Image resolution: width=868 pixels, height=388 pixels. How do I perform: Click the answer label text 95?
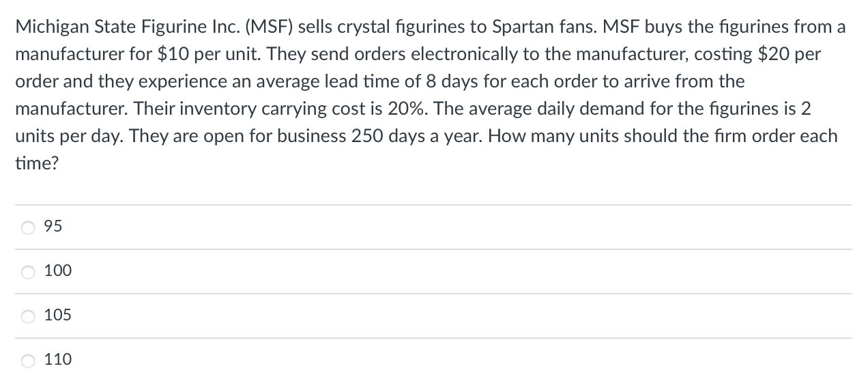pyautogui.click(x=53, y=227)
